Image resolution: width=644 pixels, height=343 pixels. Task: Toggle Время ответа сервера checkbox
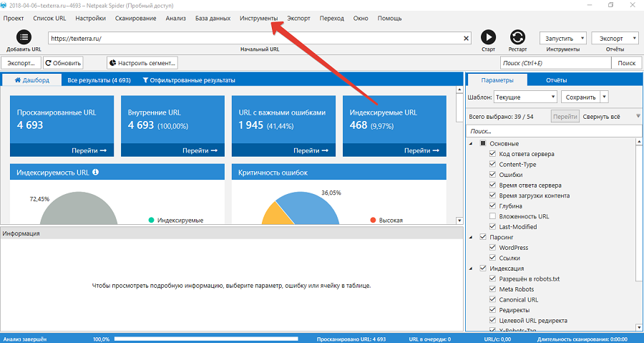tap(492, 185)
